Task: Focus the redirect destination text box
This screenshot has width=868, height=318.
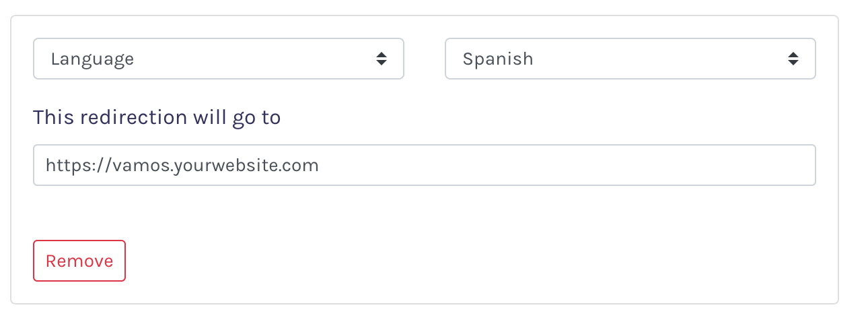Action: 424,165
